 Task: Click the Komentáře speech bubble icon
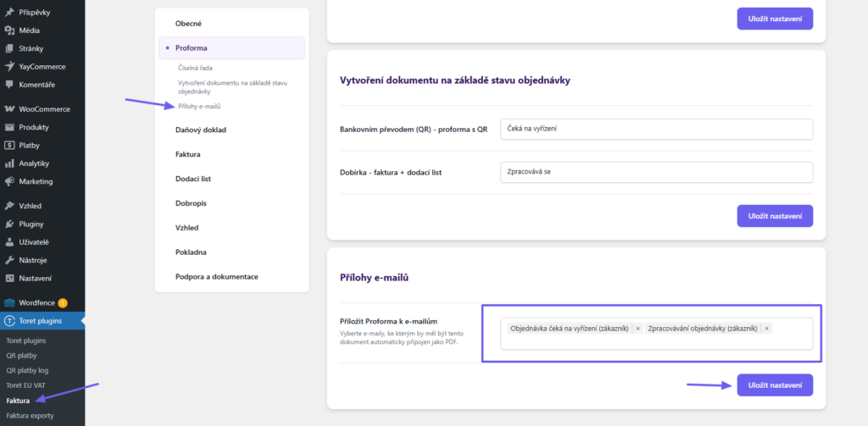8,85
